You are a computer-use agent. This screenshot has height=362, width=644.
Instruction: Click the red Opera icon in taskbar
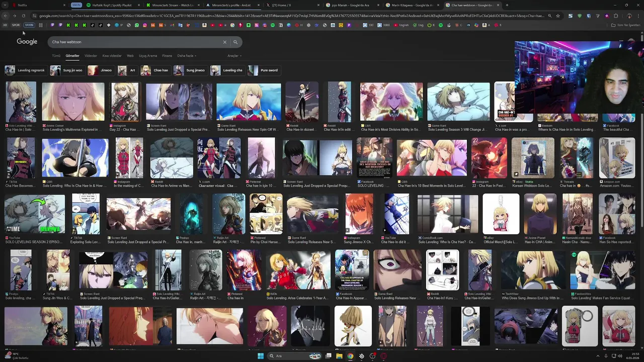(383, 356)
